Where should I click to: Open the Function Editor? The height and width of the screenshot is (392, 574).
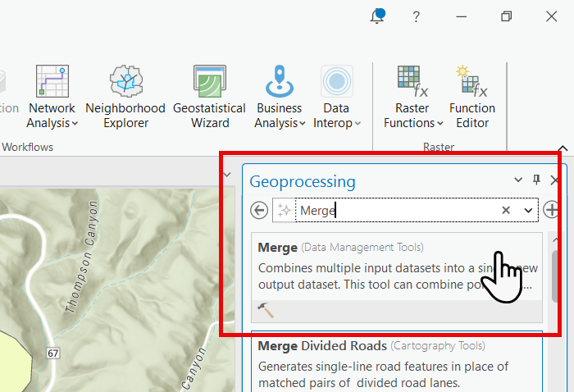click(472, 97)
